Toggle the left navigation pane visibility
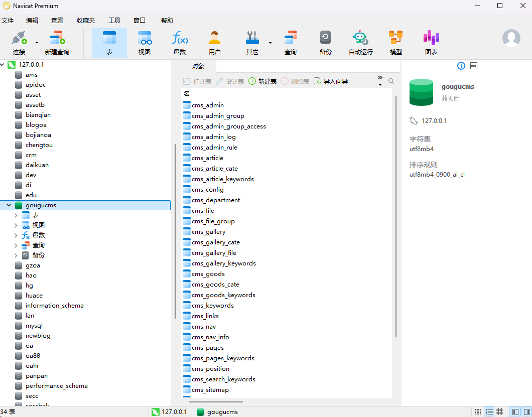Image resolution: width=532 pixels, height=417 pixels. [515, 411]
